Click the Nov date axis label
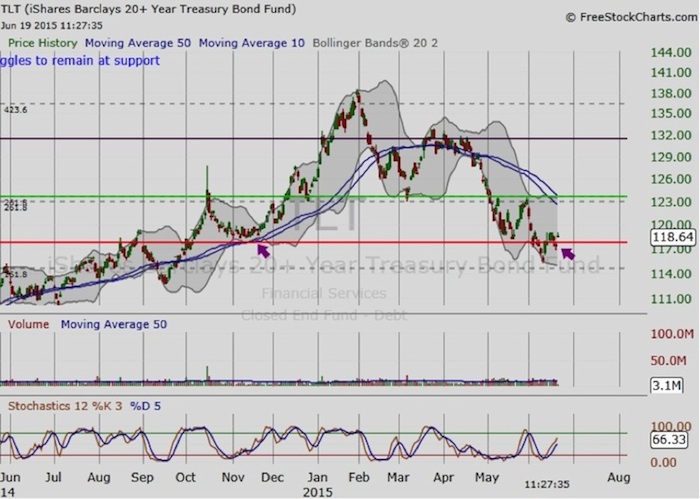The image size is (700, 499). [233, 478]
